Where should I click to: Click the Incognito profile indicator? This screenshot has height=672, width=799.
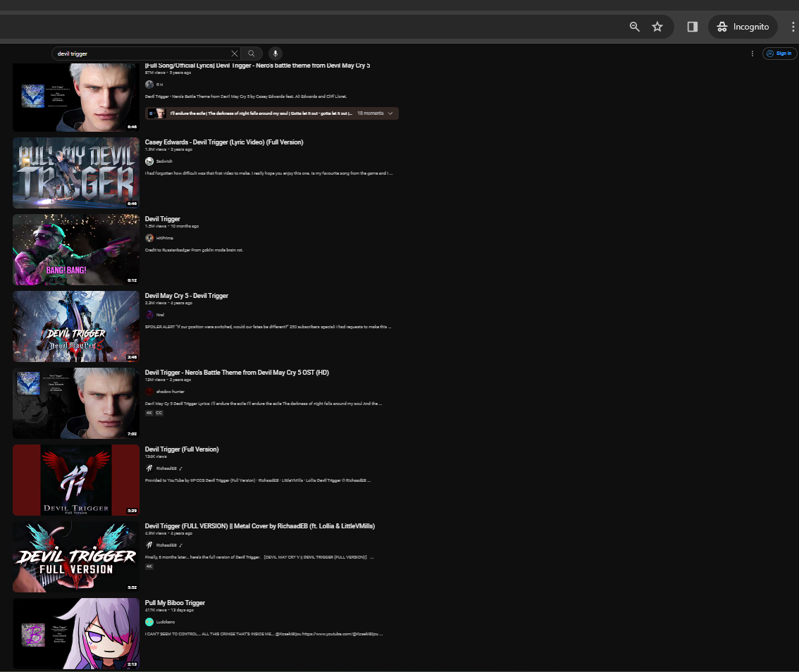pos(743,27)
